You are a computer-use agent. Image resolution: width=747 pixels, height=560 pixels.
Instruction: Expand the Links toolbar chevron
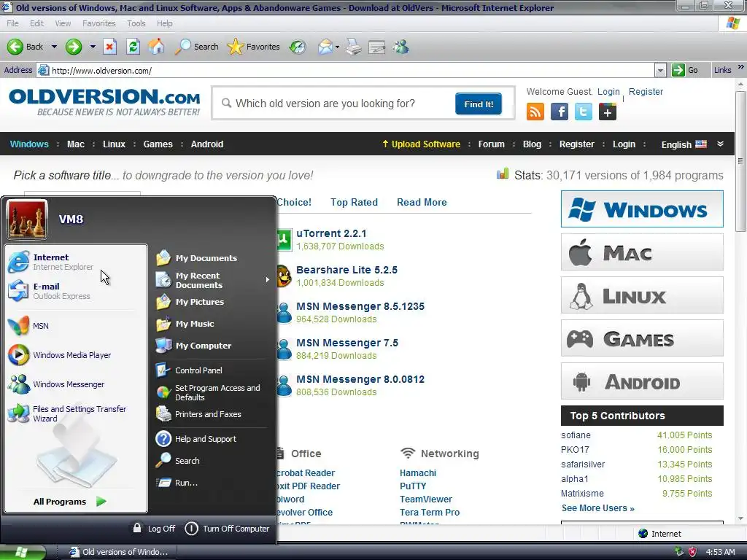(x=741, y=68)
